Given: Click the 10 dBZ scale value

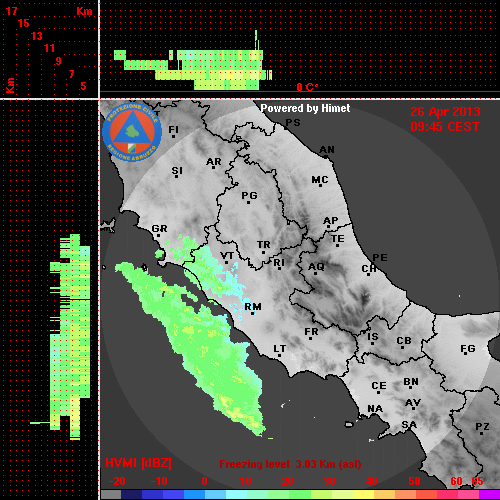Looking at the screenshot, I should click(246, 481).
